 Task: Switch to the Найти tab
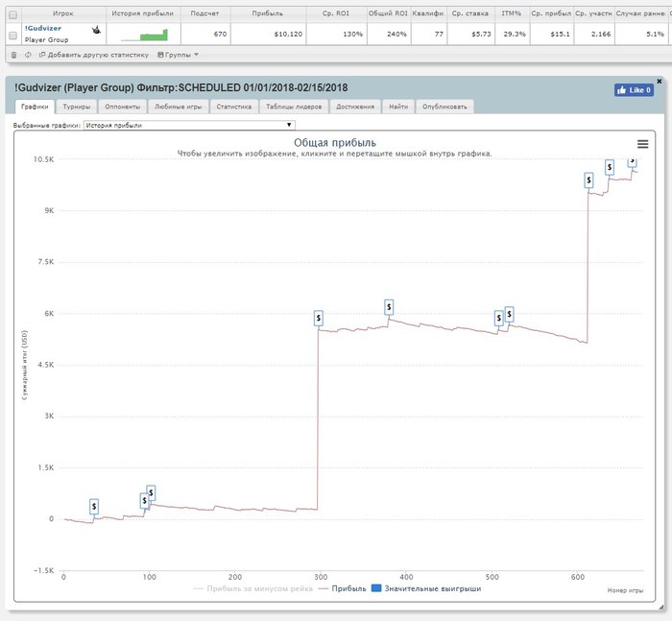click(398, 107)
